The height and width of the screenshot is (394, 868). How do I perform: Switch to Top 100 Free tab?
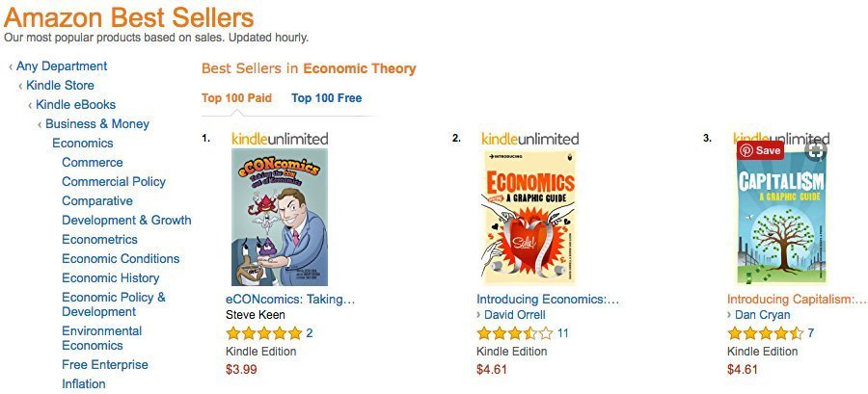click(x=326, y=97)
